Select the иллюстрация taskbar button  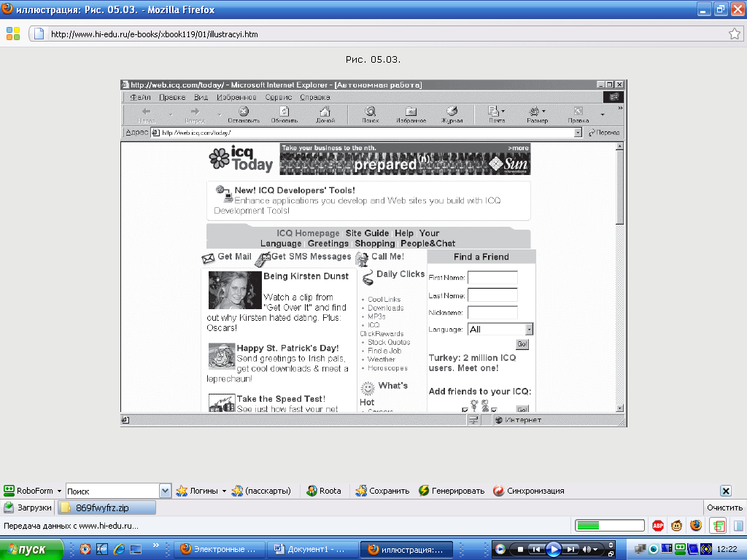coord(406,550)
